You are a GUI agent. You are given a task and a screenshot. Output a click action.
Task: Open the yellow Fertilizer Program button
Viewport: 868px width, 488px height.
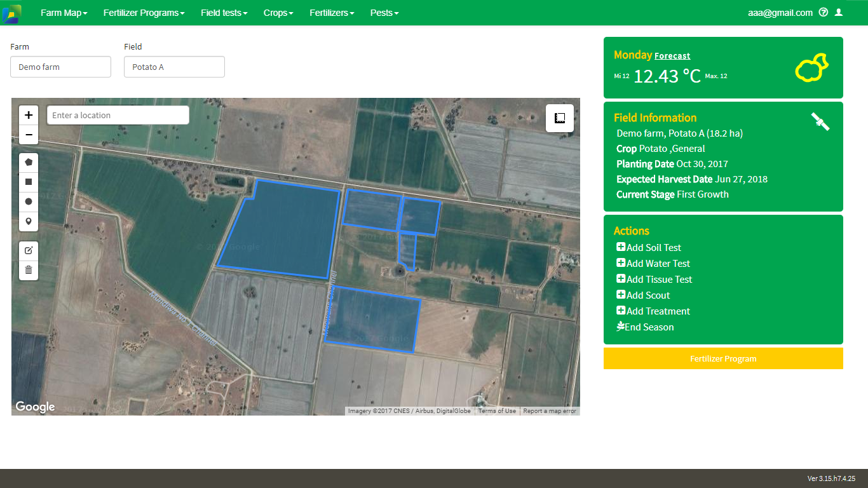(723, 358)
